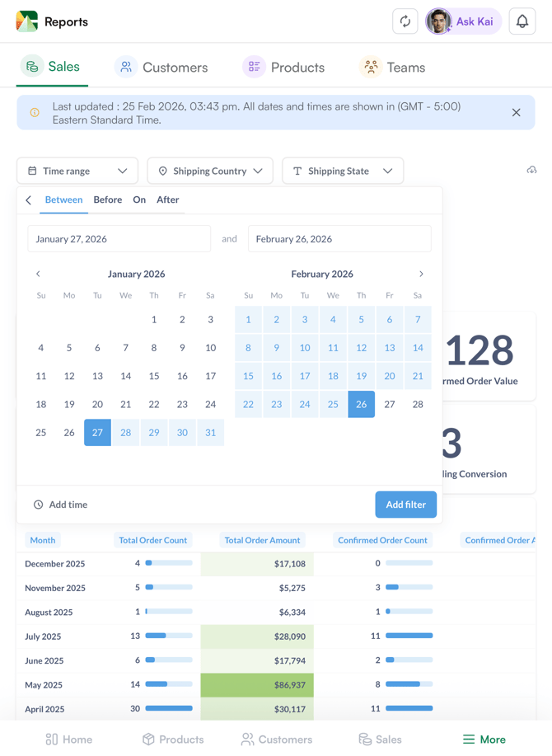Click the start date input field
Viewport: 552px width, 756px height.
(119, 239)
